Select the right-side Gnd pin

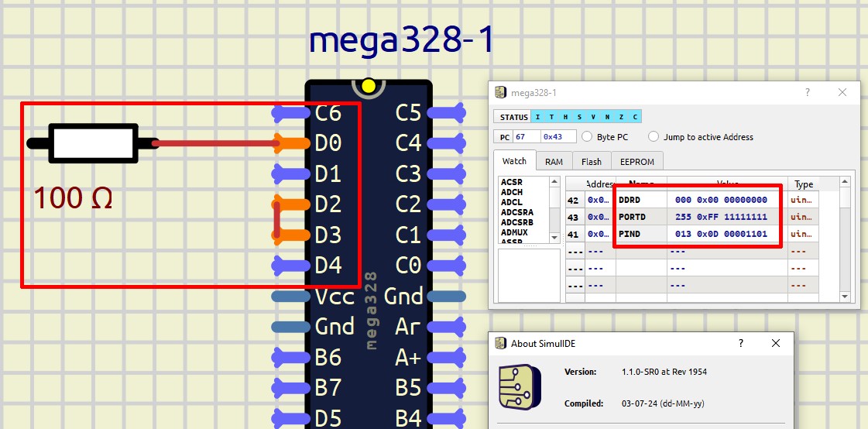click(447, 296)
